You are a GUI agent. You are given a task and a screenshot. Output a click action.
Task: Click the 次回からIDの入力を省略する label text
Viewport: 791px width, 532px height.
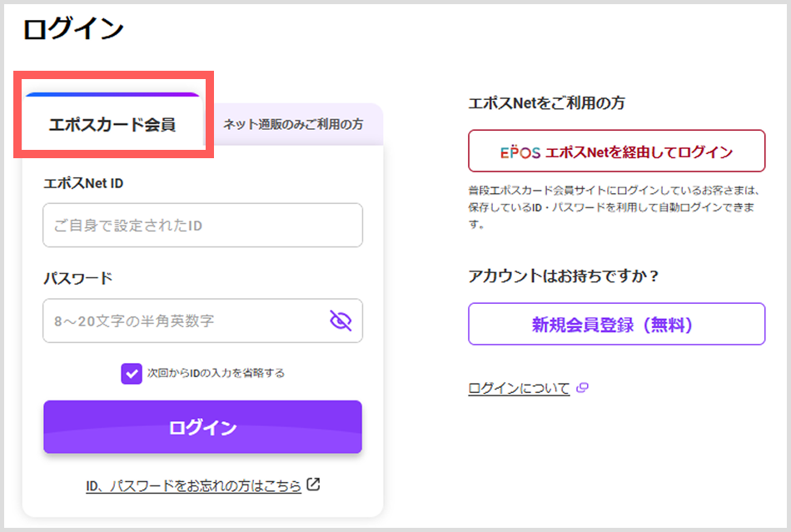click(216, 373)
